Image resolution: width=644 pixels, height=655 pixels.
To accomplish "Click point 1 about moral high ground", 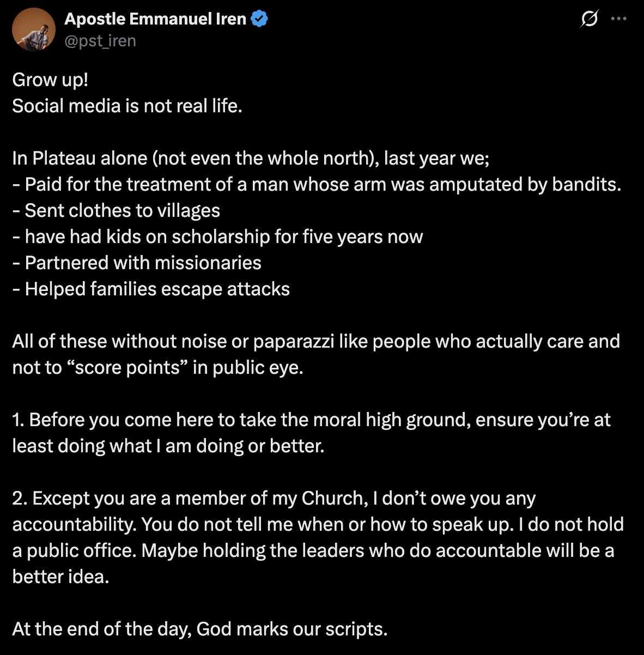I will tap(311, 420).
